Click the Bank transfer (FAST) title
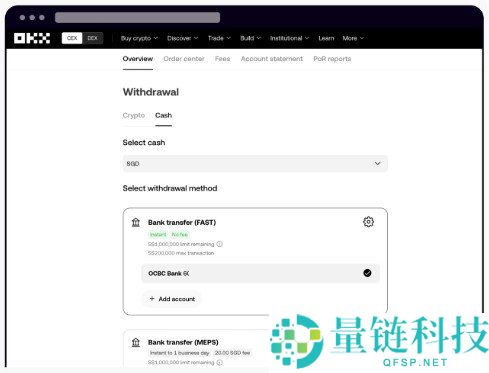The image size is (489, 373). pyautogui.click(x=182, y=222)
